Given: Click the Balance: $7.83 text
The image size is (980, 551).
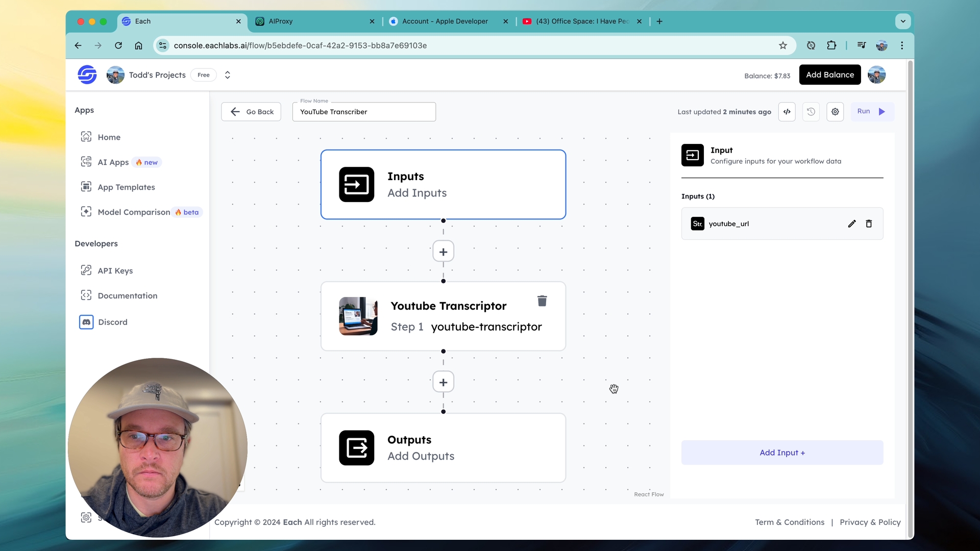Looking at the screenshot, I should tap(767, 76).
